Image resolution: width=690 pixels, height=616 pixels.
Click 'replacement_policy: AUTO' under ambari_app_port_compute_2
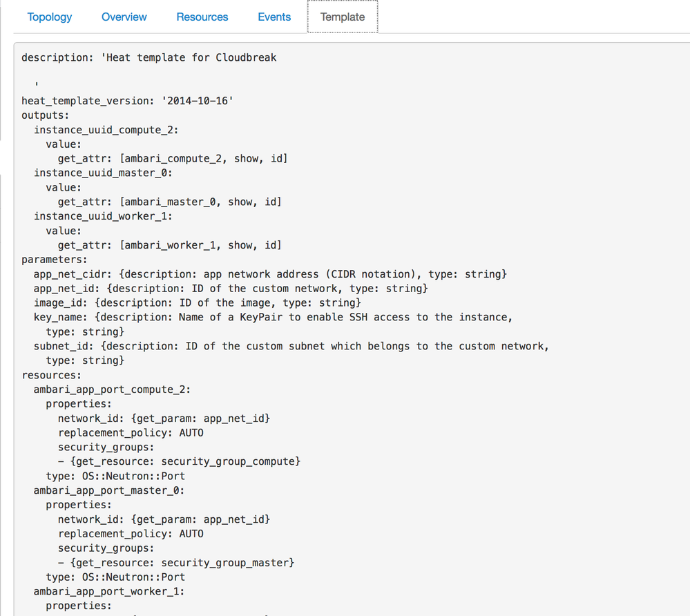[x=131, y=433]
